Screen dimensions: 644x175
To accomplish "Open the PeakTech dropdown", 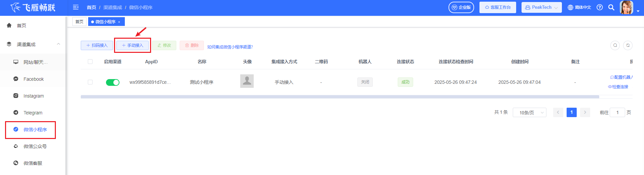I will coord(541,7).
